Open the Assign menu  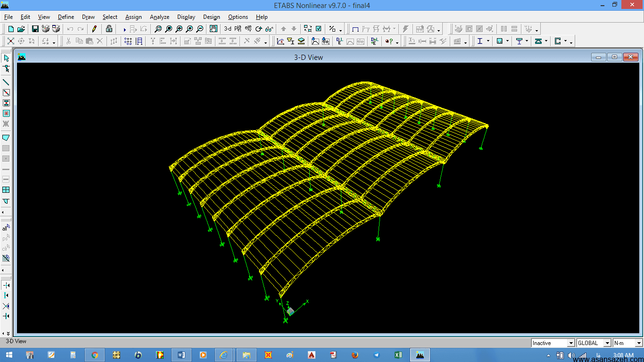pyautogui.click(x=133, y=17)
